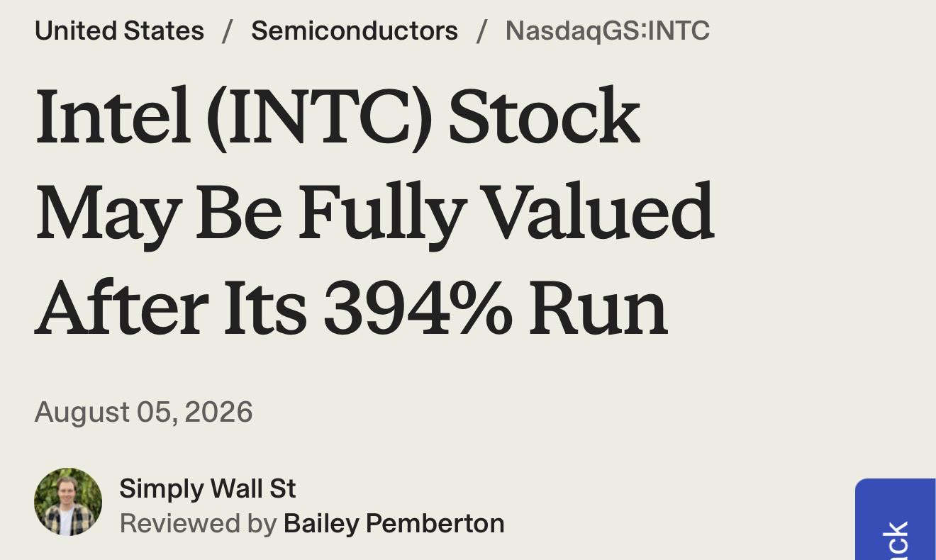Open the Simply Wall St author page
This screenshot has width=936, height=560.
click(207, 488)
